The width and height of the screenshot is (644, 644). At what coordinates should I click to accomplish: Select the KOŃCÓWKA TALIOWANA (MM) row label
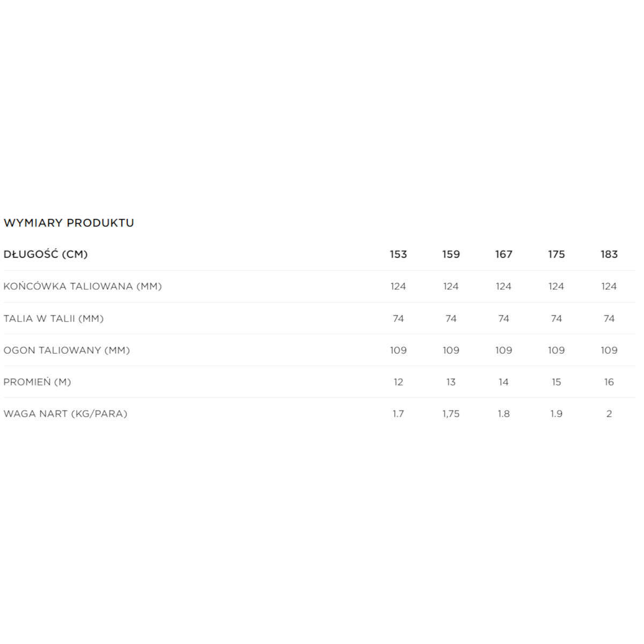(x=83, y=286)
